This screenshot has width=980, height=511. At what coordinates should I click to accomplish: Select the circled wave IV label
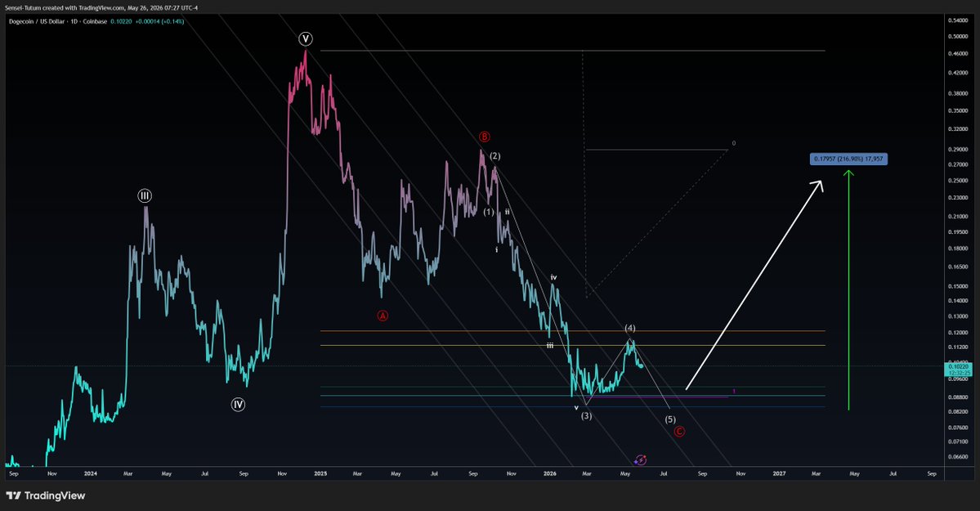pos(238,405)
